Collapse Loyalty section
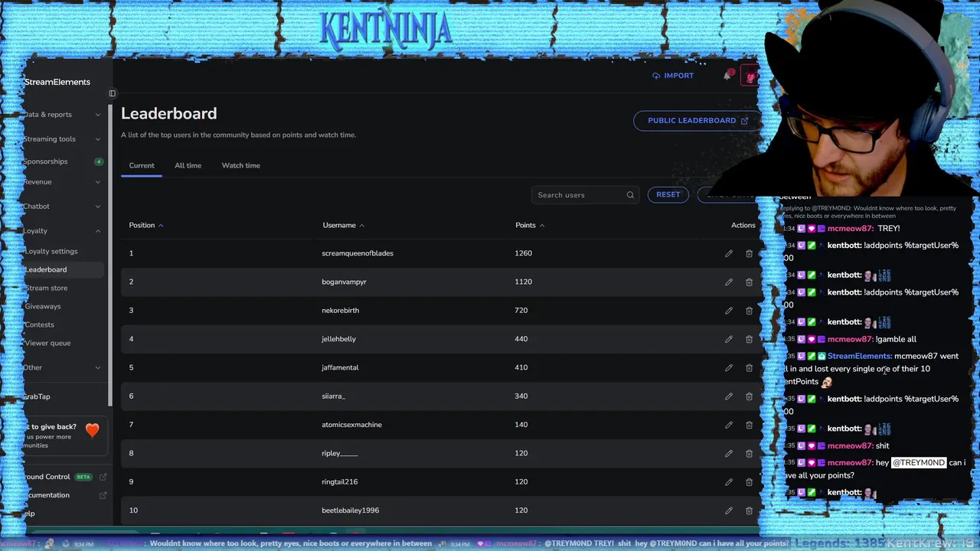The image size is (980, 551). click(x=61, y=231)
